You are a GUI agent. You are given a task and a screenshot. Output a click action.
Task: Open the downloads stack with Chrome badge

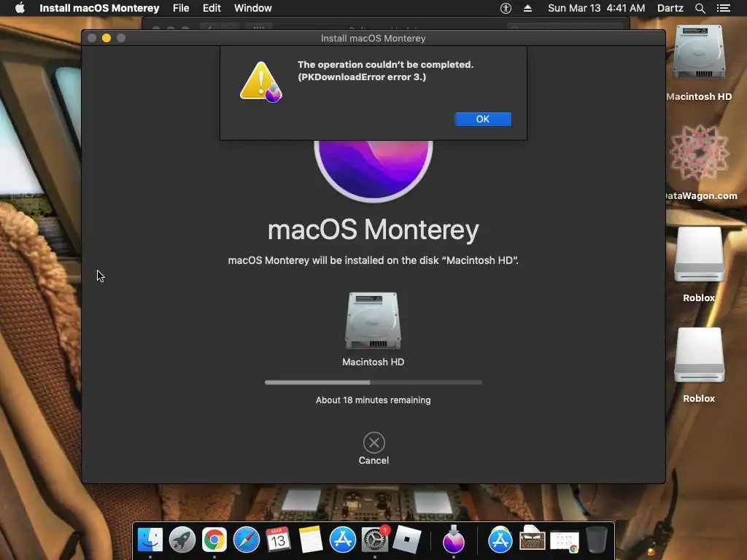coord(565,542)
